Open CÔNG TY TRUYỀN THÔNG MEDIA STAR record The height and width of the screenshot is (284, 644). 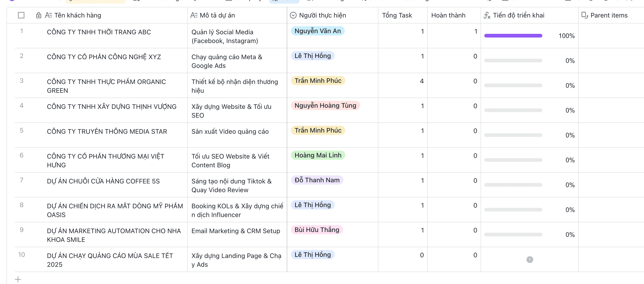click(x=107, y=131)
